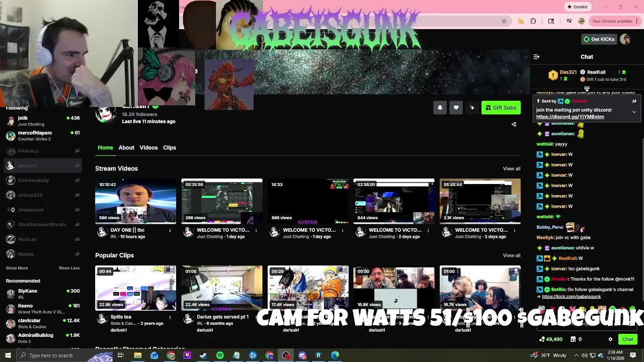Image resolution: width=644 pixels, height=362 pixels.
Task: Toggle offline icon beside ChickenAndy
Action: (x=77, y=180)
